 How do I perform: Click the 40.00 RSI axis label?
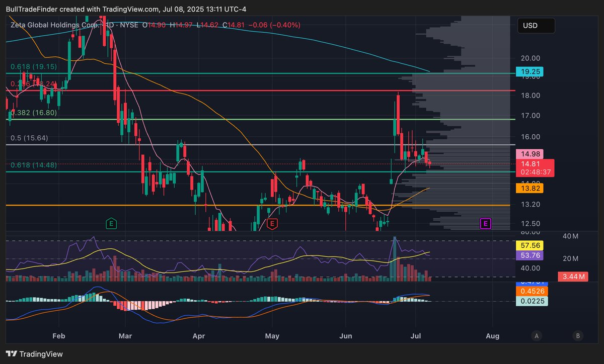coord(531,268)
